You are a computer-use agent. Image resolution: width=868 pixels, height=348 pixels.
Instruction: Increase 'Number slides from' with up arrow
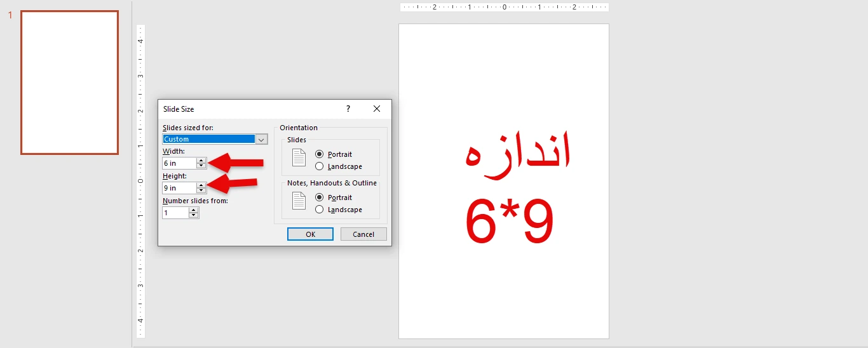click(194, 210)
